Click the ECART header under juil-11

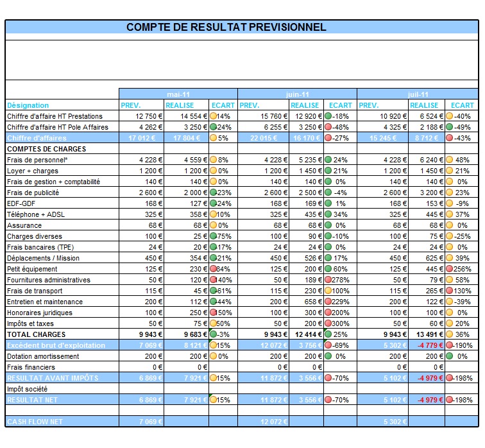(x=462, y=105)
